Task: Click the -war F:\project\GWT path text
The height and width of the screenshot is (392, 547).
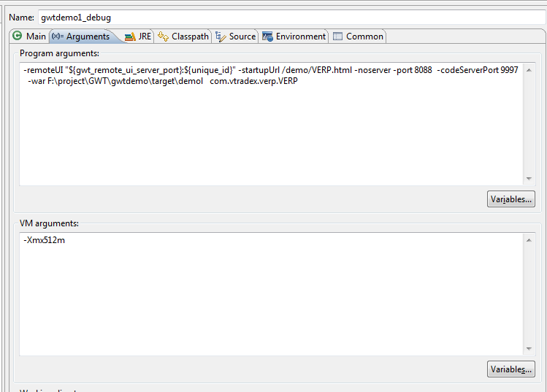Action: coord(115,81)
